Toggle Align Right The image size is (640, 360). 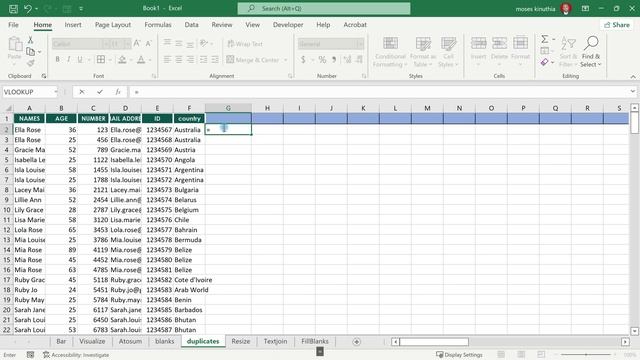[190, 60]
